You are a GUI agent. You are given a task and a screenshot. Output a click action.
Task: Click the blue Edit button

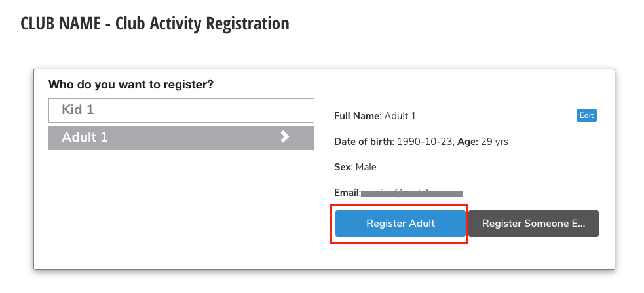(x=586, y=115)
